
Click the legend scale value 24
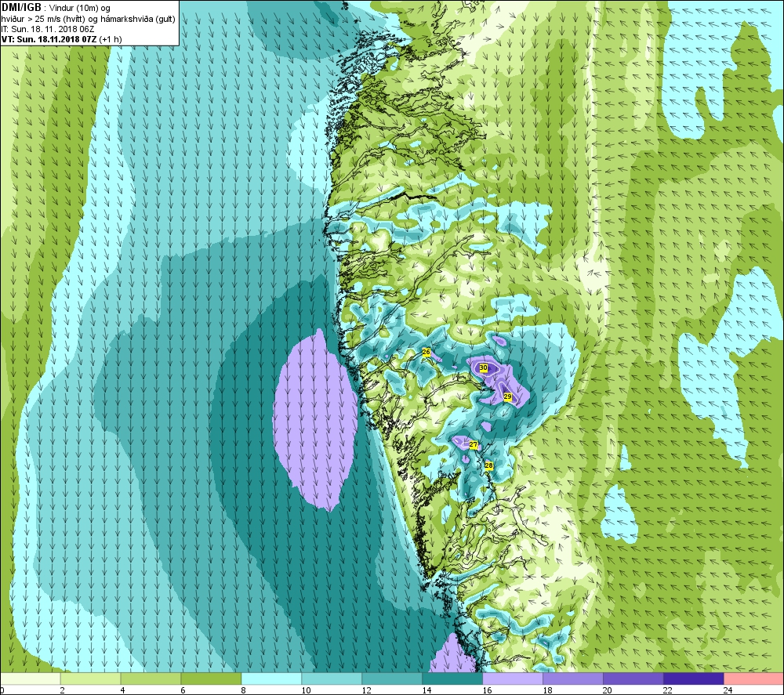tap(728, 690)
